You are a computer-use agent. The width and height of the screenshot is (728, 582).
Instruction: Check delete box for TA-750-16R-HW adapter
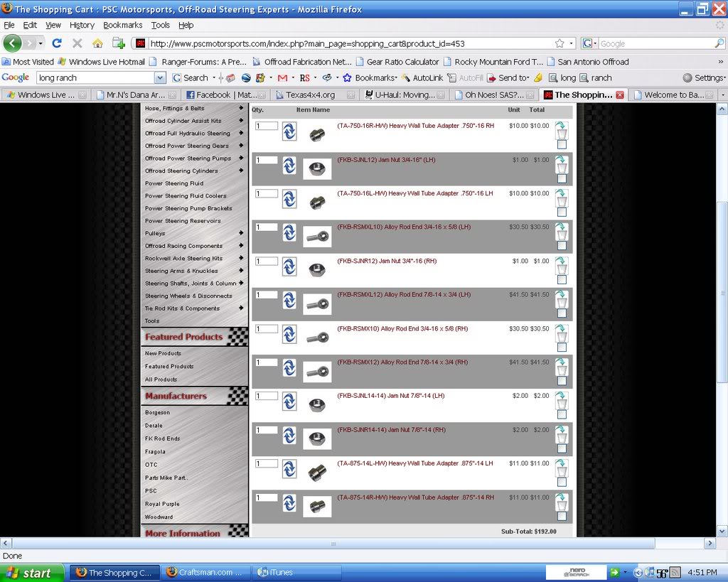coord(562,144)
